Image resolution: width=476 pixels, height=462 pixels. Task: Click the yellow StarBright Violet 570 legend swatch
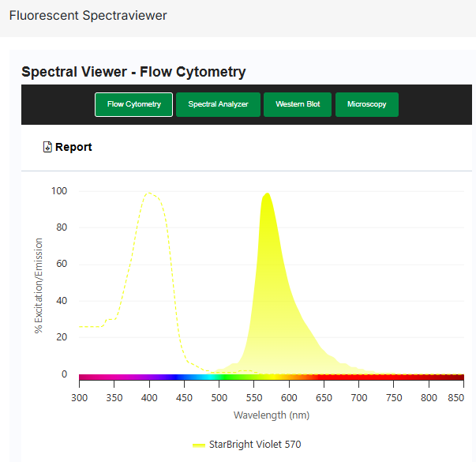[199, 445]
